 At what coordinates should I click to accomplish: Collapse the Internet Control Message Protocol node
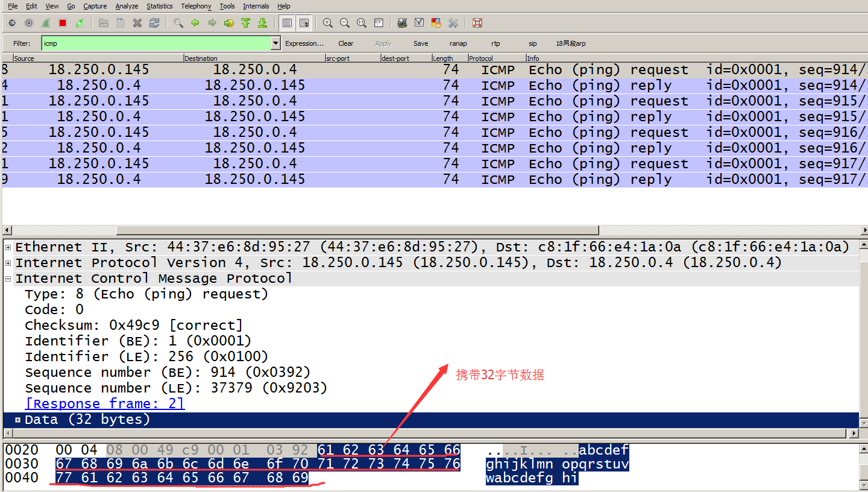click(8, 279)
